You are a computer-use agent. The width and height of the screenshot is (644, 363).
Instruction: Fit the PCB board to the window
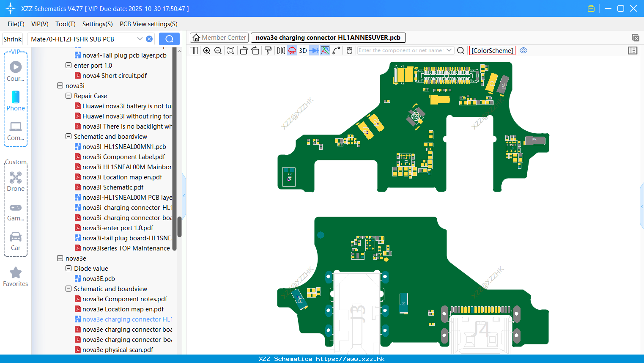[x=231, y=50]
